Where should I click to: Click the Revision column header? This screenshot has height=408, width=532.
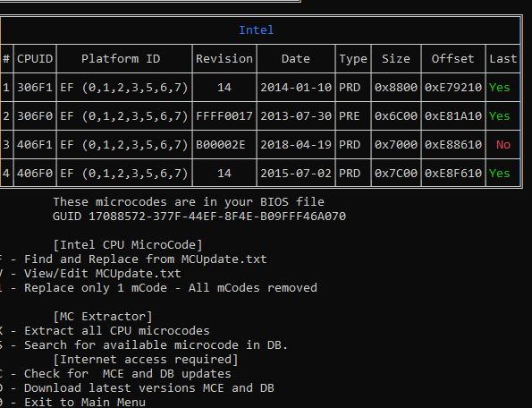click(x=224, y=59)
